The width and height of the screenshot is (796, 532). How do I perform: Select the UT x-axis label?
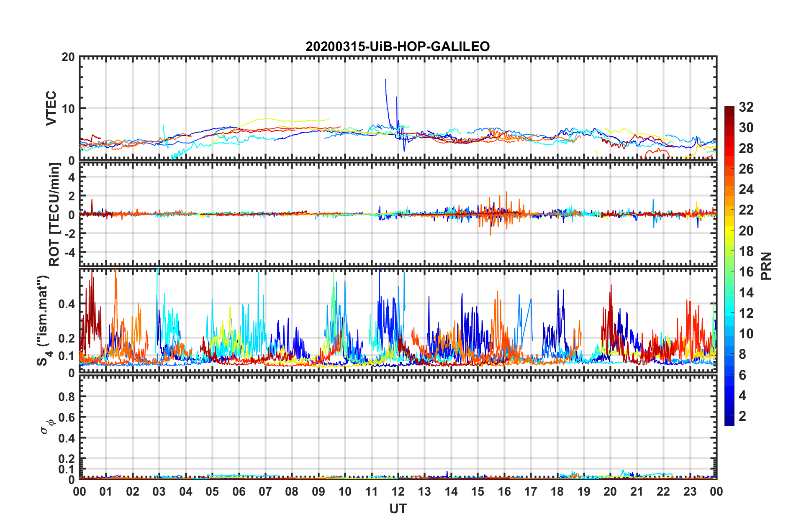click(x=398, y=509)
